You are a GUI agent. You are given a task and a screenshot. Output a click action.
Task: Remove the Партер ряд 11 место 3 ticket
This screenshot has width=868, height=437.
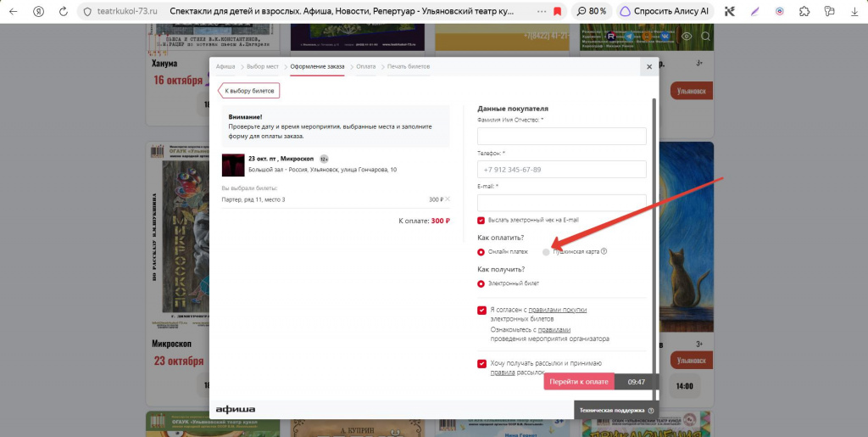[x=448, y=199]
